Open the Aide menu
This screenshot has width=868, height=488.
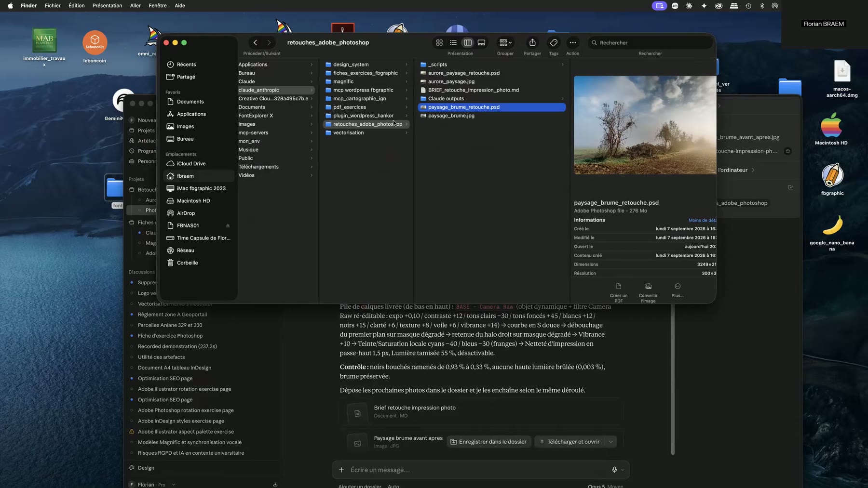pos(180,6)
